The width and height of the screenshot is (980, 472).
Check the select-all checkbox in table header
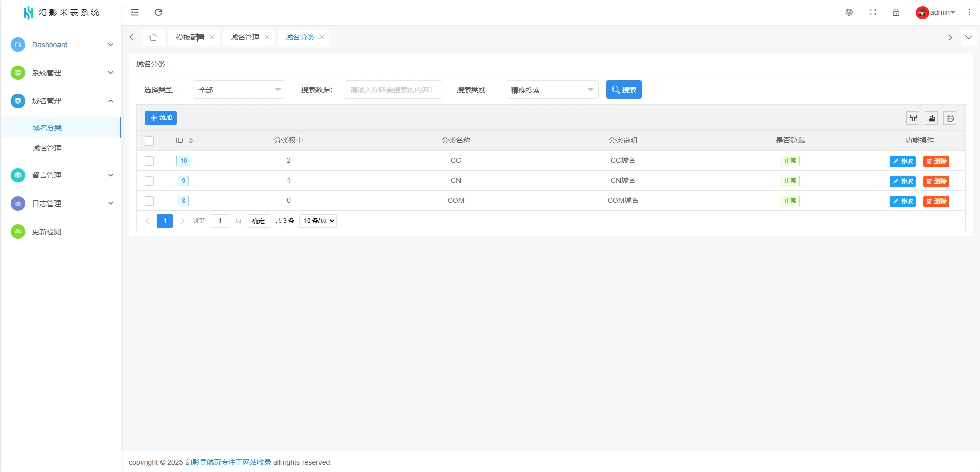149,141
